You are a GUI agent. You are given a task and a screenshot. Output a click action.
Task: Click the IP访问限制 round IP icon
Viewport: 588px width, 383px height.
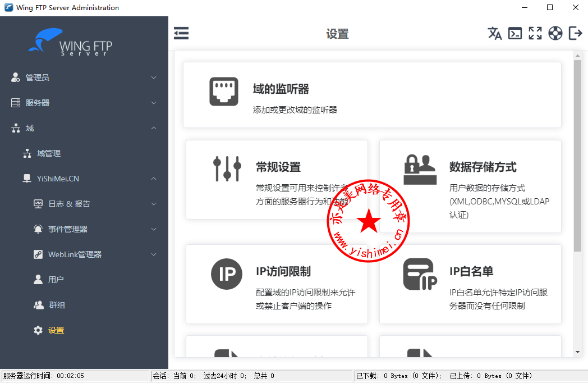coord(227,274)
